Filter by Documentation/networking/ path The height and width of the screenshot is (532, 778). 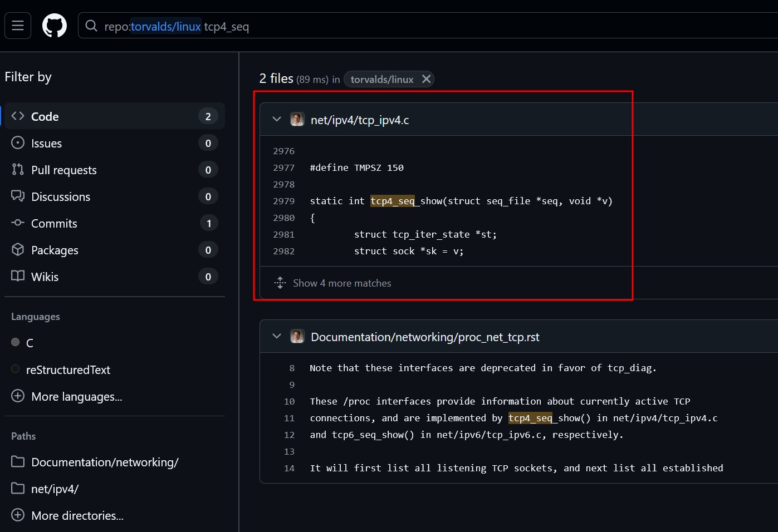[x=105, y=462]
